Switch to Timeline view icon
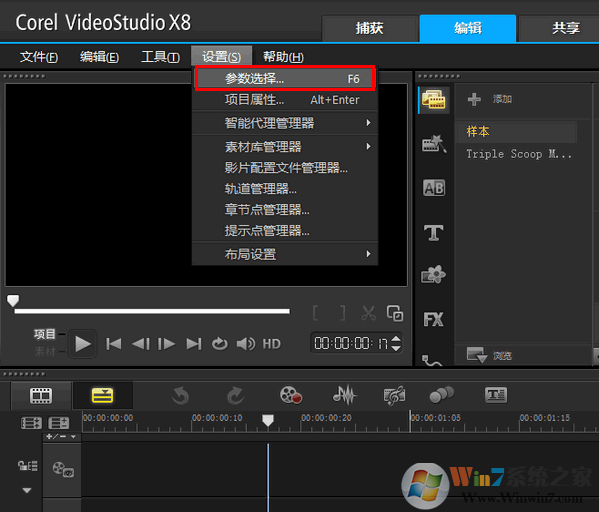The height and width of the screenshot is (512, 599). pyautogui.click(x=102, y=395)
